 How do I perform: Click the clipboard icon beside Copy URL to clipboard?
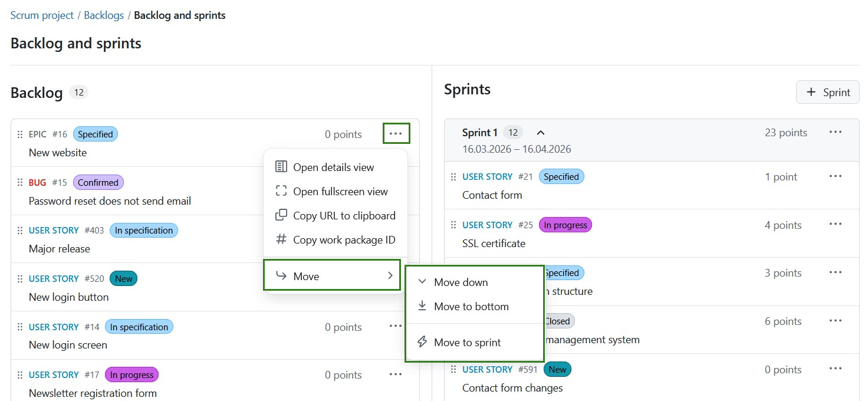pos(280,215)
